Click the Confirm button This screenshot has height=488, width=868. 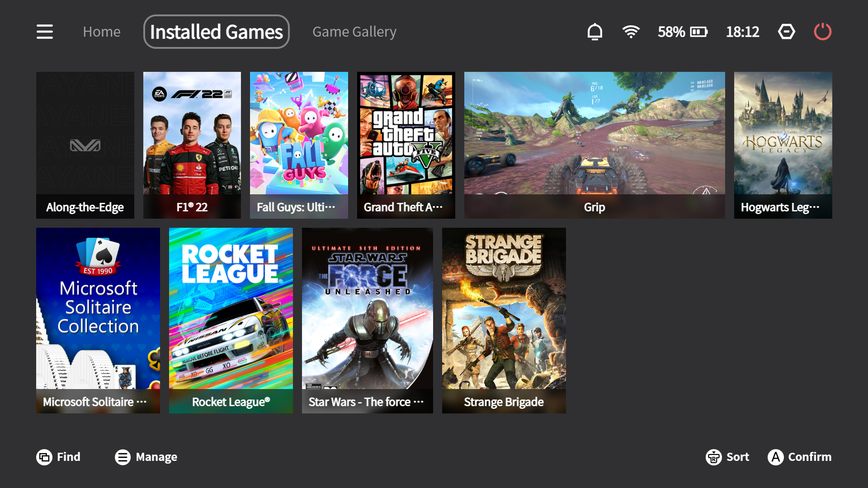pyautogui.click(x=799, y=457)
